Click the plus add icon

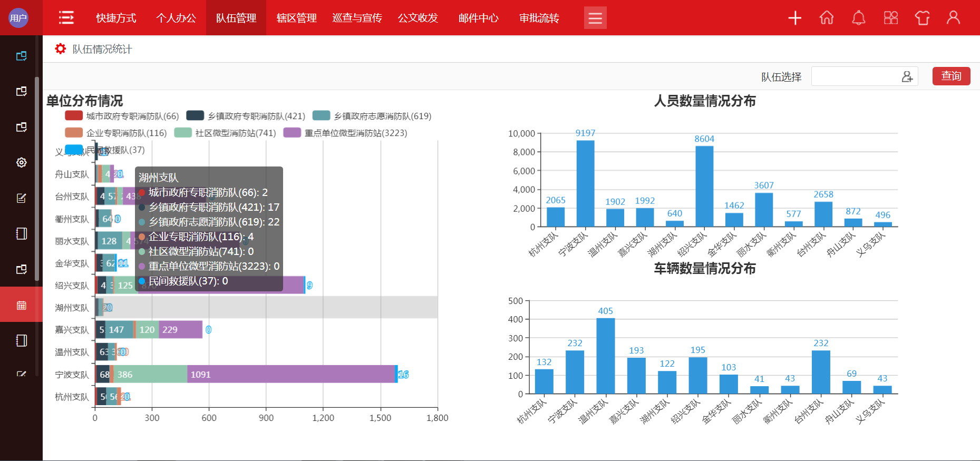795,18
